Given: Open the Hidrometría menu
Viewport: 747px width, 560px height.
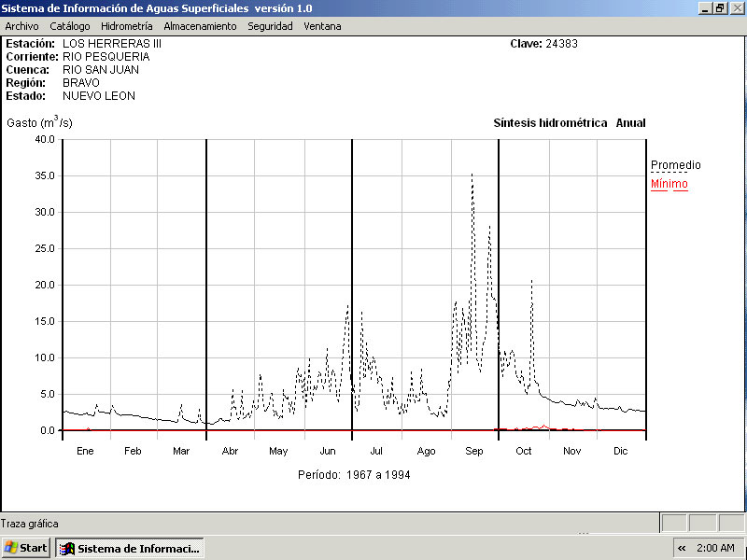Looking at the screenshot, I should [x=126, y=26].
